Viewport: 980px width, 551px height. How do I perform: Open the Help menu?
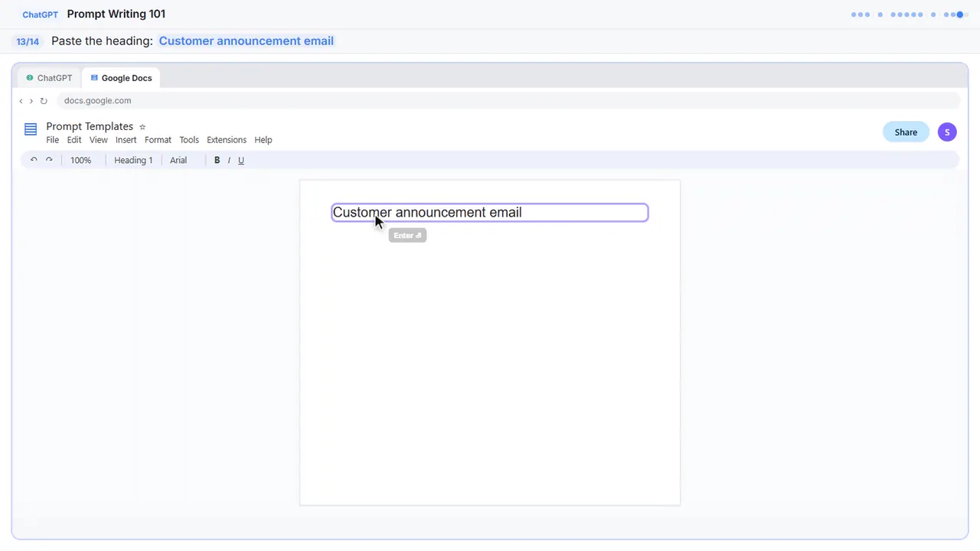tap(263, 140)
